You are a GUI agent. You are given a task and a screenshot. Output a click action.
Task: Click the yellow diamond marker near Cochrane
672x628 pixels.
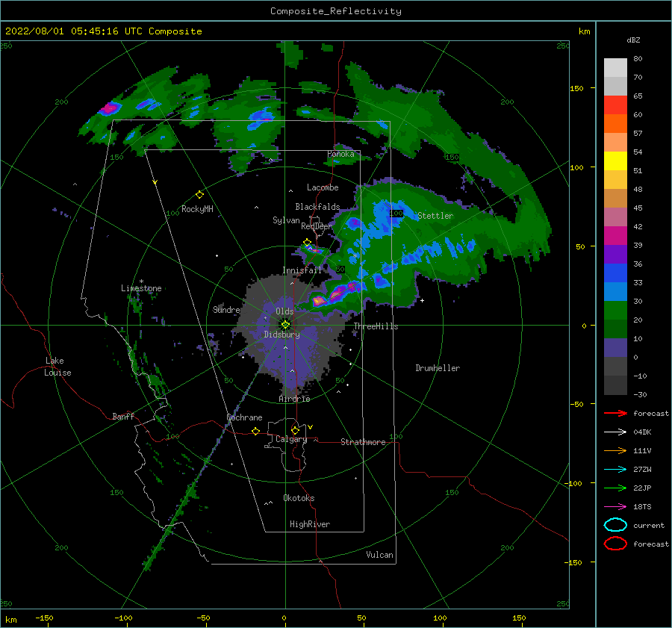pos(256,431)
